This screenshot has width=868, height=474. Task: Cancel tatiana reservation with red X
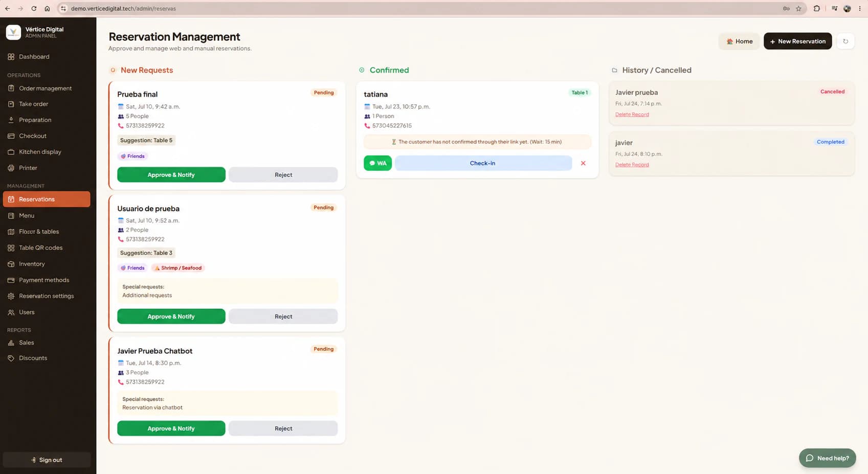583,163
